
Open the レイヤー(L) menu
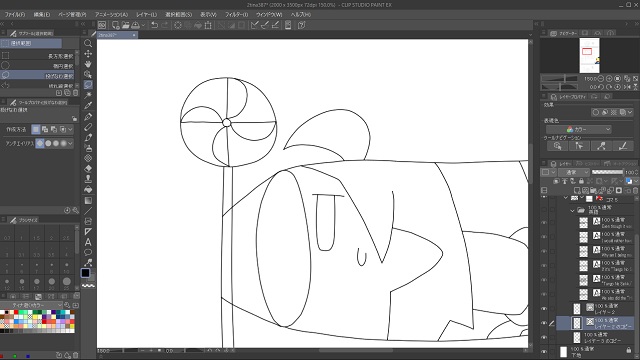[147, 14]
